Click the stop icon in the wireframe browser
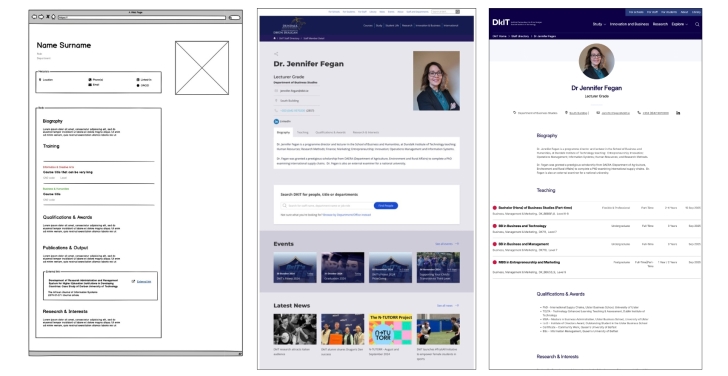This screenshot has height=376, width=728. 47,17
